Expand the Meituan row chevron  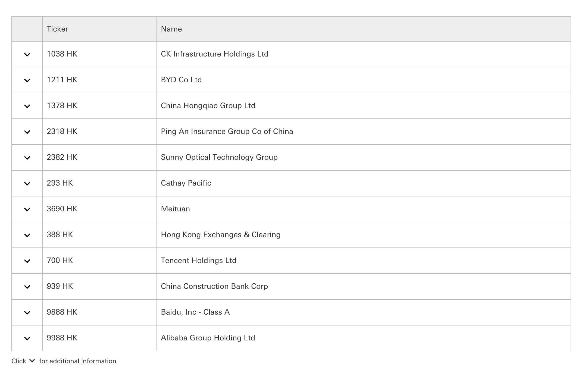coord(27,209)
